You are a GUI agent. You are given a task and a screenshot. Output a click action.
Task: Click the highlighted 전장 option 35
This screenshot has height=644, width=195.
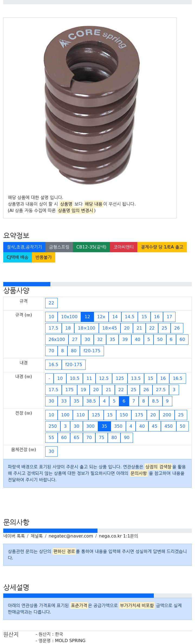pyautogui.click(x=104, y=426)
